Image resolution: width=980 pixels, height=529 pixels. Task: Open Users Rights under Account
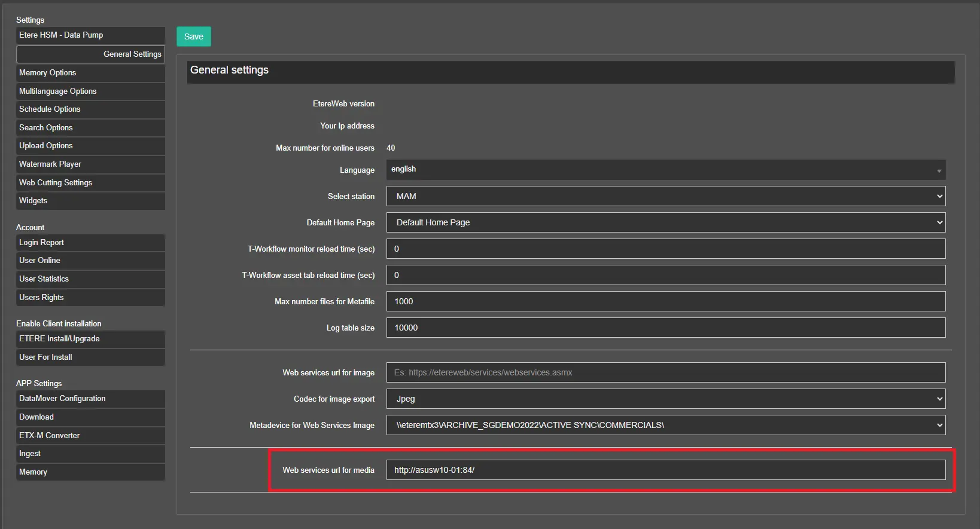pyautogui.click(x=90, y=298)
